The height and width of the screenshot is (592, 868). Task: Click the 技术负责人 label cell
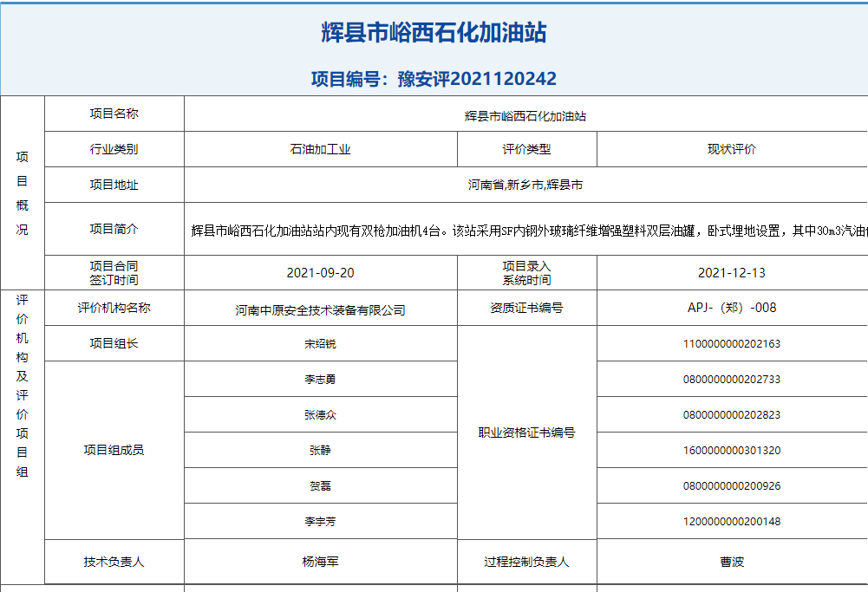click(114, 562)
